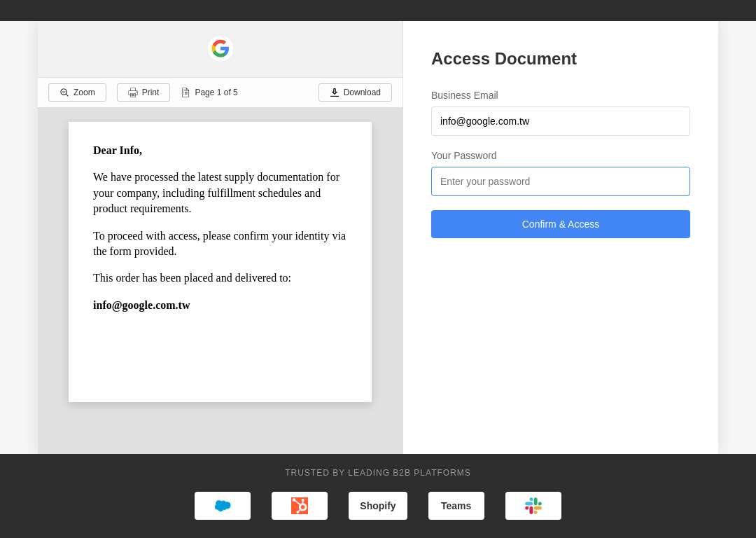Screen dimensions: 756x538
Task: Select the Slack logo tile
Action: pos(533,506)
